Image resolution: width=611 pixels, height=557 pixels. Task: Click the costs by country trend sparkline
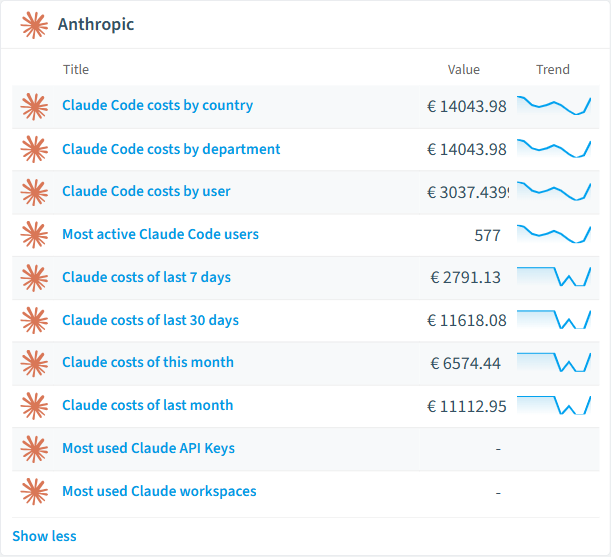click(x=554, y=106)
